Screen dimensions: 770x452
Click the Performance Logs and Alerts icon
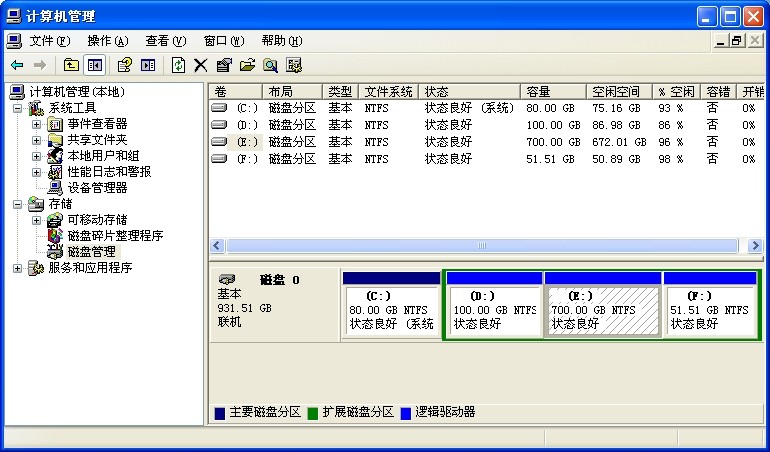[x=55, y=172]
